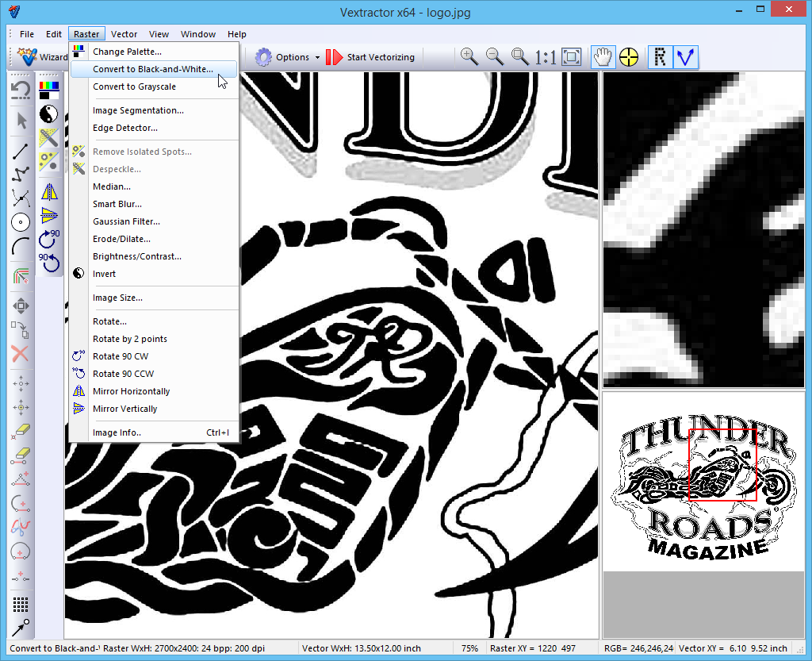The width and height of the screenshot is (812, 661).
Task: Choose Convert to Grayscale from Raster menu
Action: (134, 86)
